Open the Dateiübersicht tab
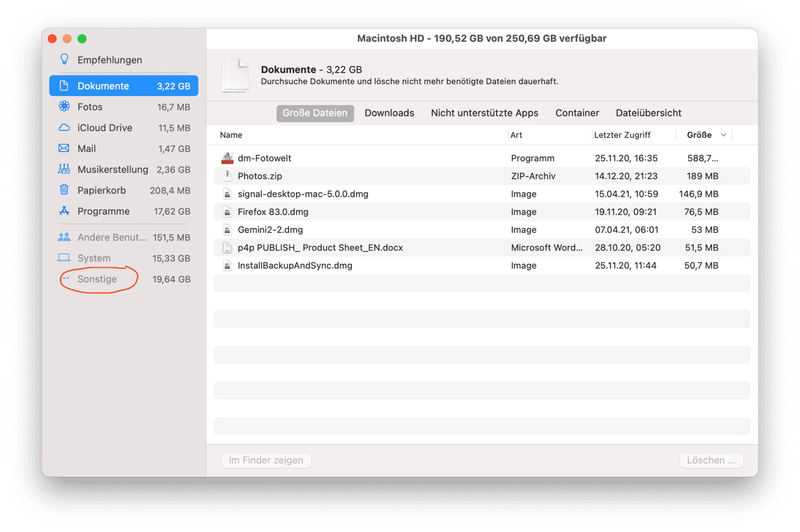The image size is (800, 532). (x=648, y=113)
